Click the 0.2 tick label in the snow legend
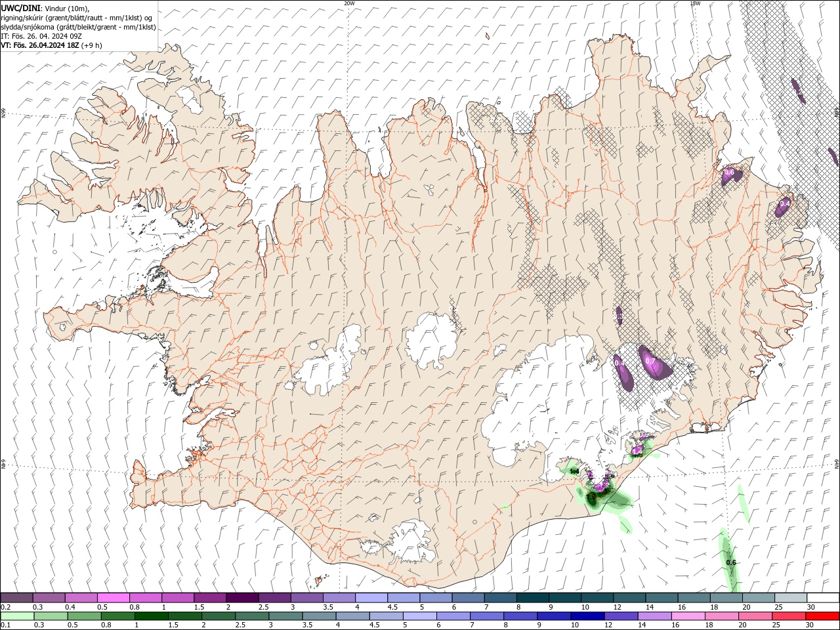Viewport: 840px width, 630px height. coord(5,607)
